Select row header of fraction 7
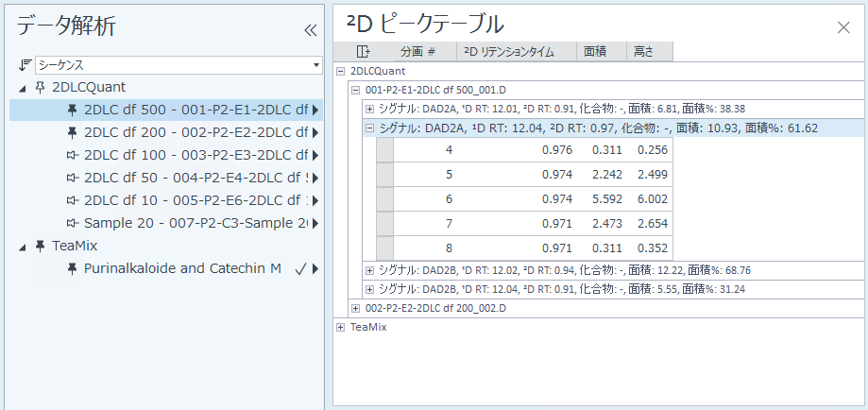The height and width of the screenshot is (410, 868). [x=384, y=223]
